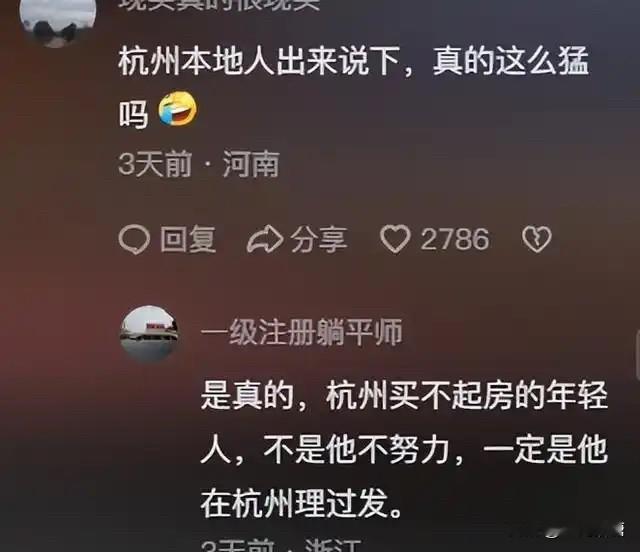Screen dimensions: 640x552
Task: Tap the 河南 location label
Action: [x=251, y=165]
